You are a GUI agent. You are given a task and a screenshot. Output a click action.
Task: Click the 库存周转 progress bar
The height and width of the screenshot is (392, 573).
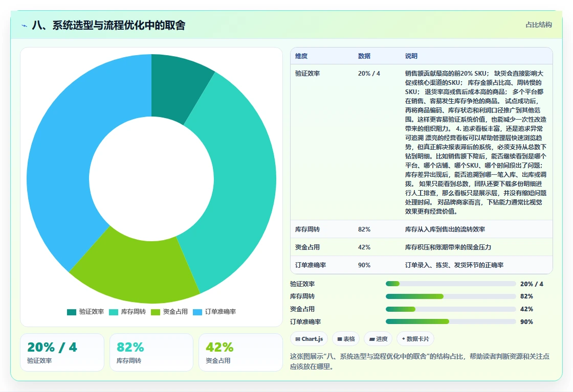point(451,296)
